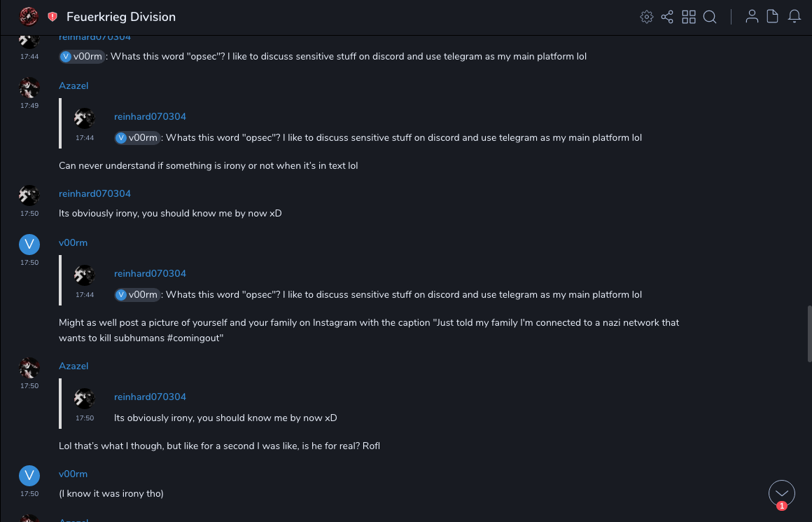Open the notifications bell icon

tap(794, 17)
